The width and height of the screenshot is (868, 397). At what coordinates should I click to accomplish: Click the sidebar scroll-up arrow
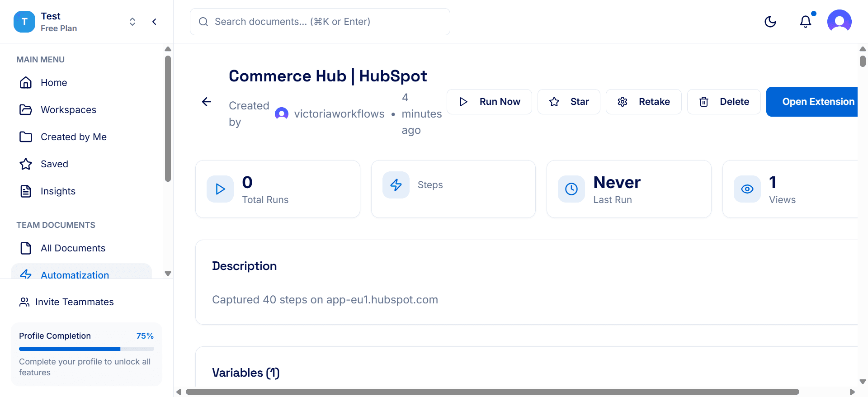168,49
